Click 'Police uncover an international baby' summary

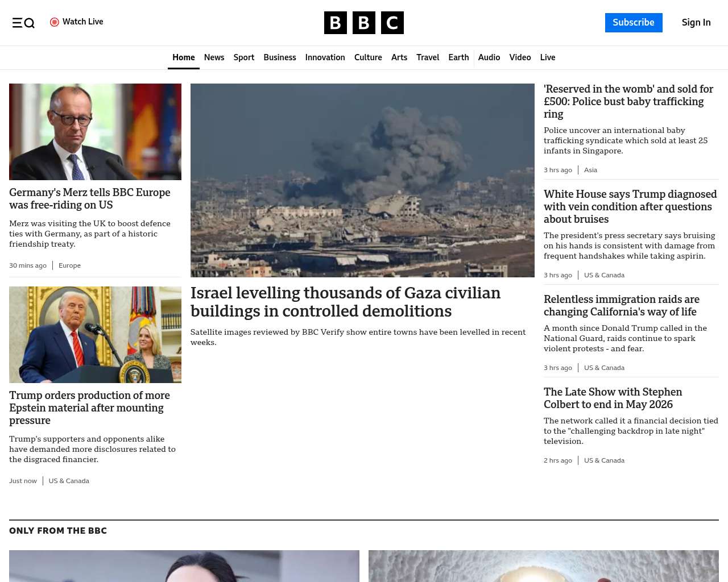point(626,140)
